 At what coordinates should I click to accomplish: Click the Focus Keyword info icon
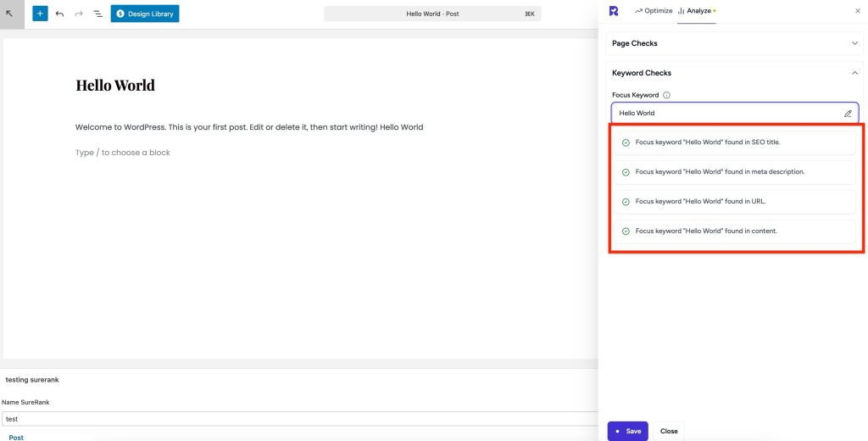pyautogui.click(x=666, y=95)
